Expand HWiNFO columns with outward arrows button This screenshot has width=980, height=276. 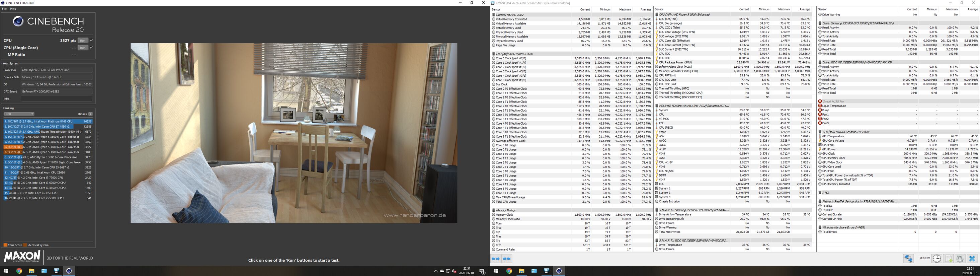pyautogui.click(x=496, y=259)
